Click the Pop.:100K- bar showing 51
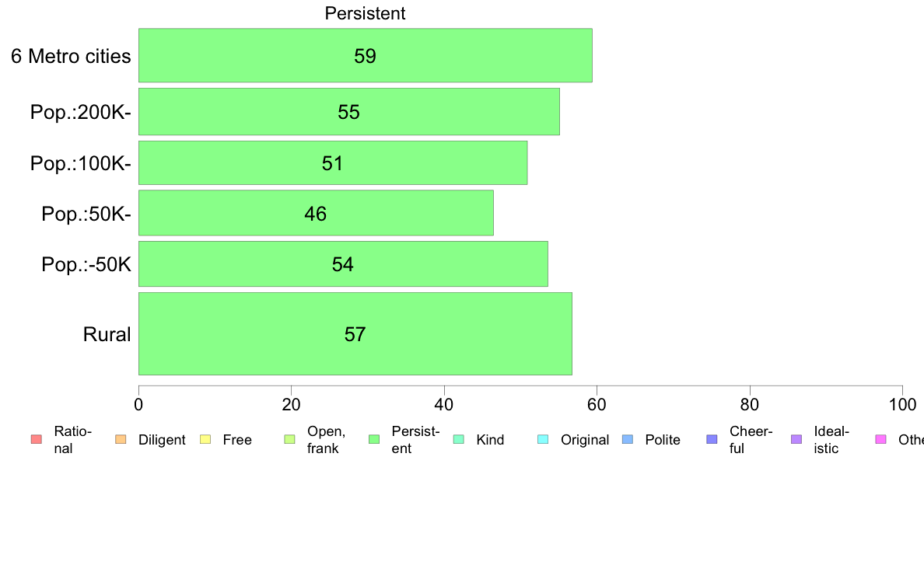The image size is (924, 572). [333, 162]
